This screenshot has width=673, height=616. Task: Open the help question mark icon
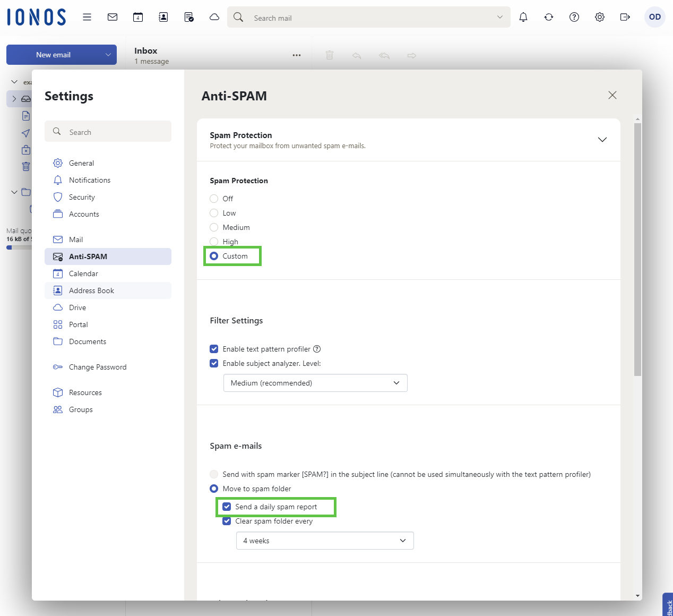(574, 17)
